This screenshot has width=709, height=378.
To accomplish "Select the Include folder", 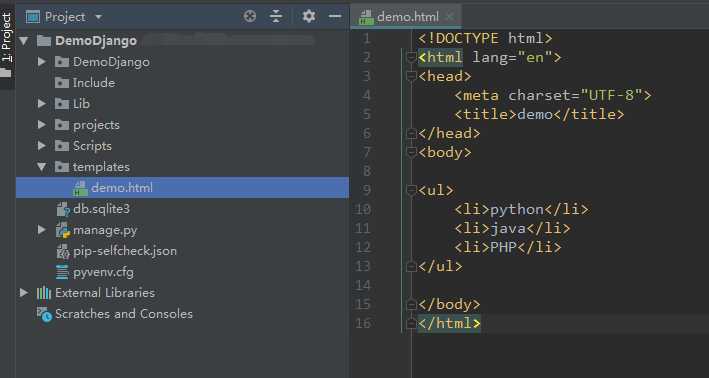I will (x=182, y=83).
